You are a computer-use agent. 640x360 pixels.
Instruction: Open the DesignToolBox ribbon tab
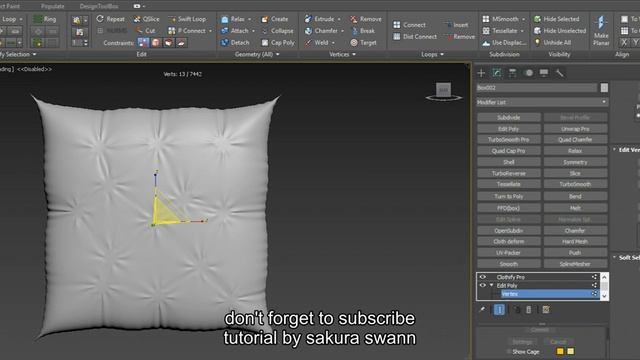coord(99,6)
